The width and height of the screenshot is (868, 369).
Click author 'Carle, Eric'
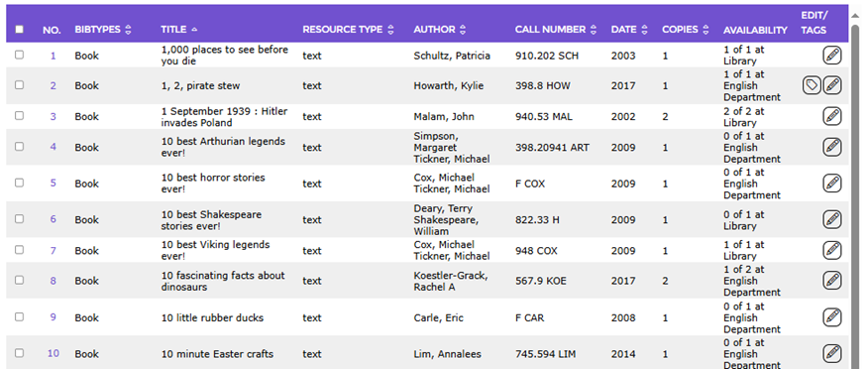(x=438, y=317)
